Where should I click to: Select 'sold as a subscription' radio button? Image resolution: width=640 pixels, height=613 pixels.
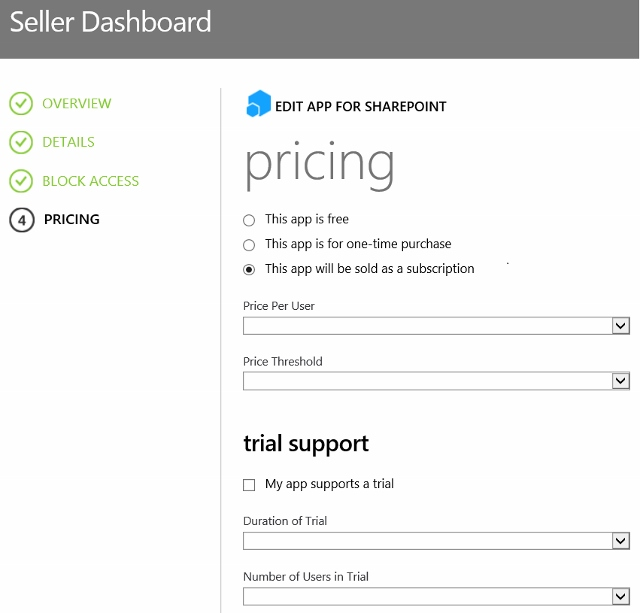249,270
